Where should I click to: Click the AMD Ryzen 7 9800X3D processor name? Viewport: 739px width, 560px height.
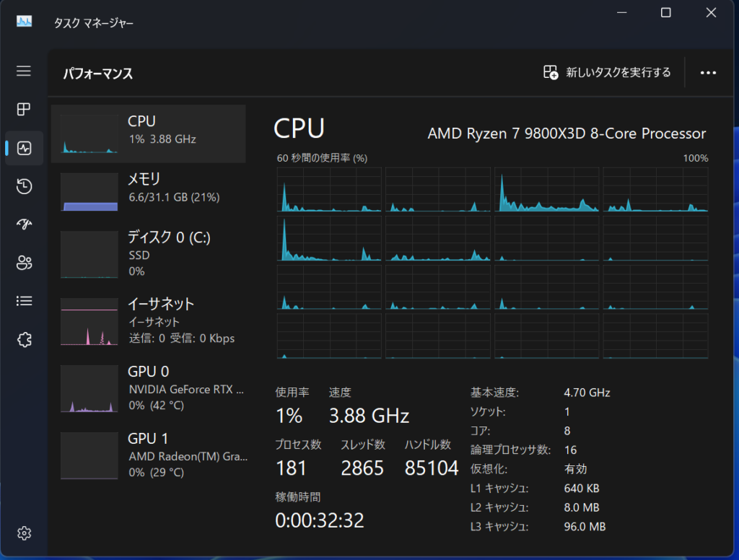coord(567,134)
